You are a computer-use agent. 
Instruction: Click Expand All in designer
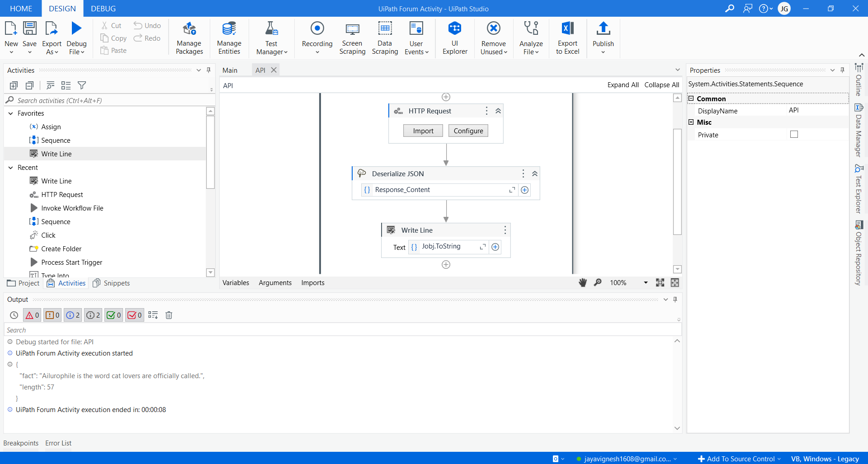tap(623, 85)
